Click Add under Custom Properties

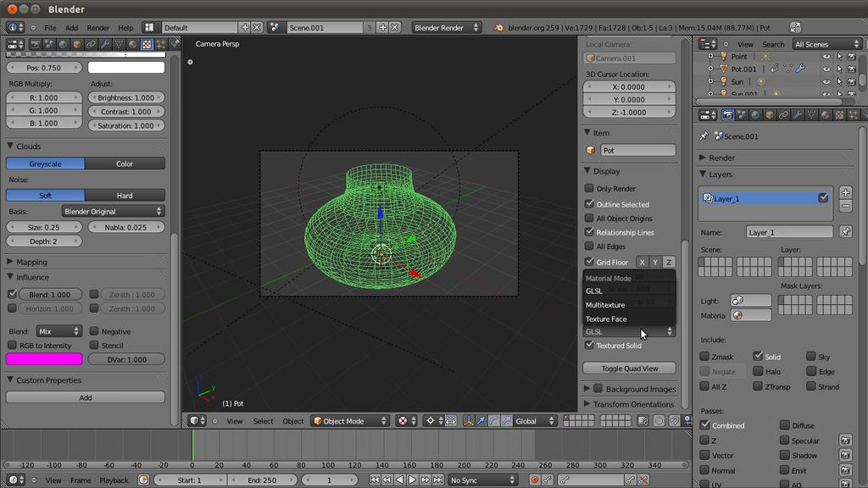point(86,397)
